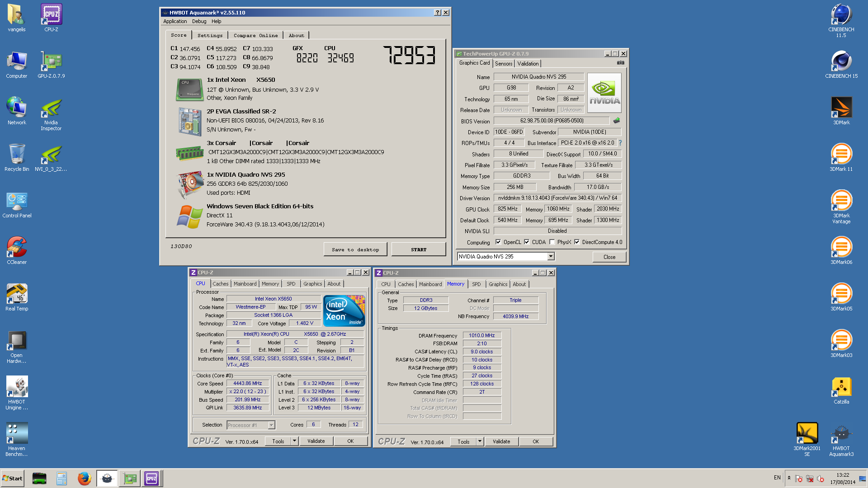Open the NVIDIA Quadro NVS 295 GPU dropdown
868x488 pixels.
pyautogui.click(x=551, y=257)
